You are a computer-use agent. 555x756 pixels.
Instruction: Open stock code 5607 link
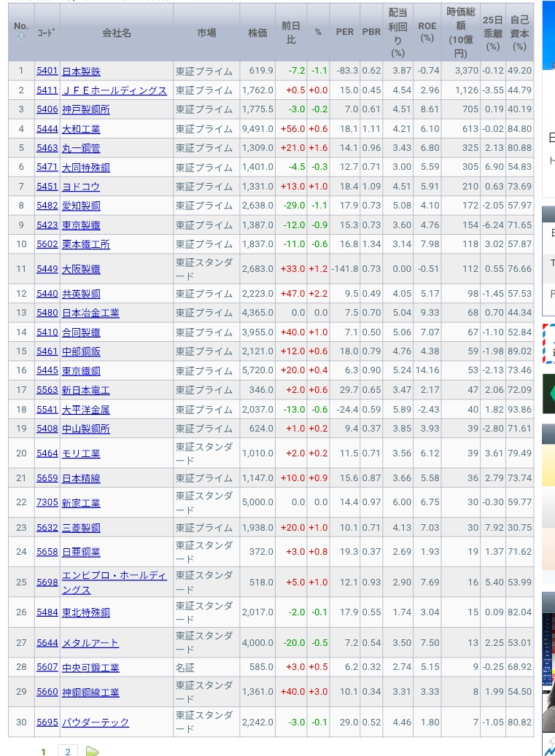click(x=47, y=668)
